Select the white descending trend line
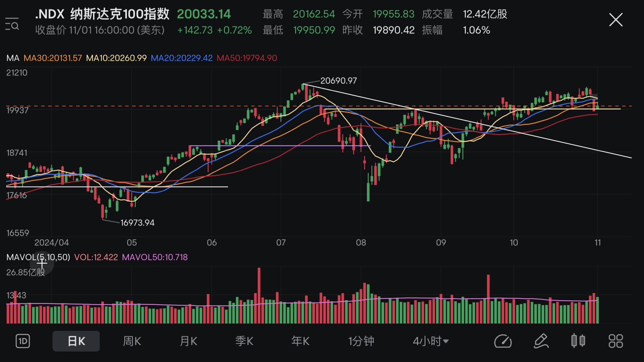644x362 pixels. [x=467, y=121]
